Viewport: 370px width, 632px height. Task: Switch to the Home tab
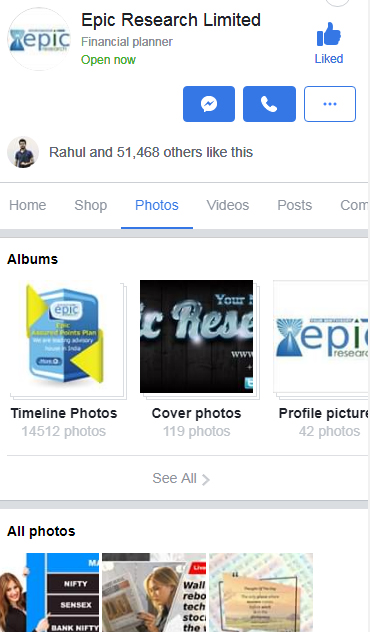coord(27,205)
